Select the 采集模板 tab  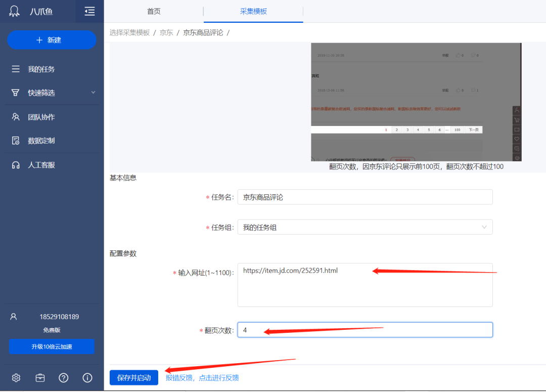tap(253, 11)
